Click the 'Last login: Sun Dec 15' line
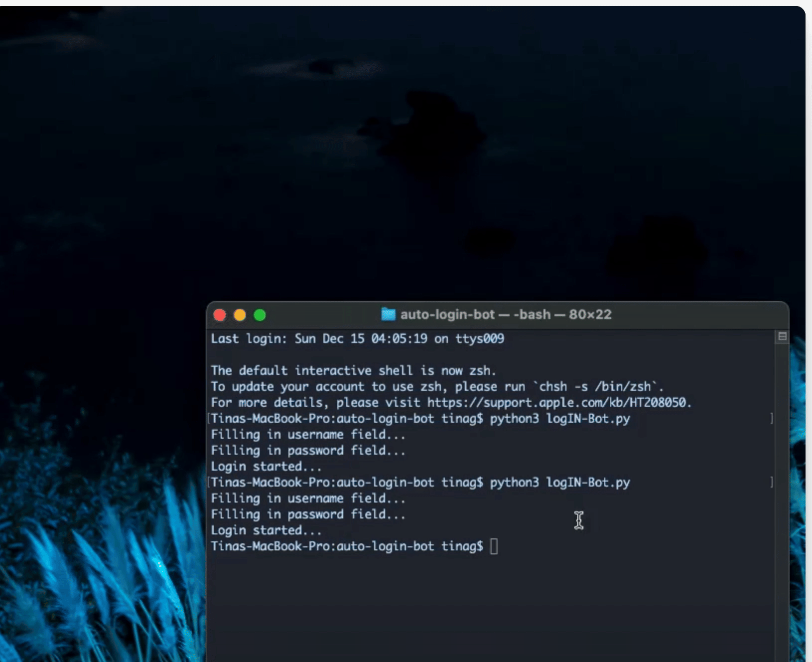812x662 pixels. (x=357, y=339)
